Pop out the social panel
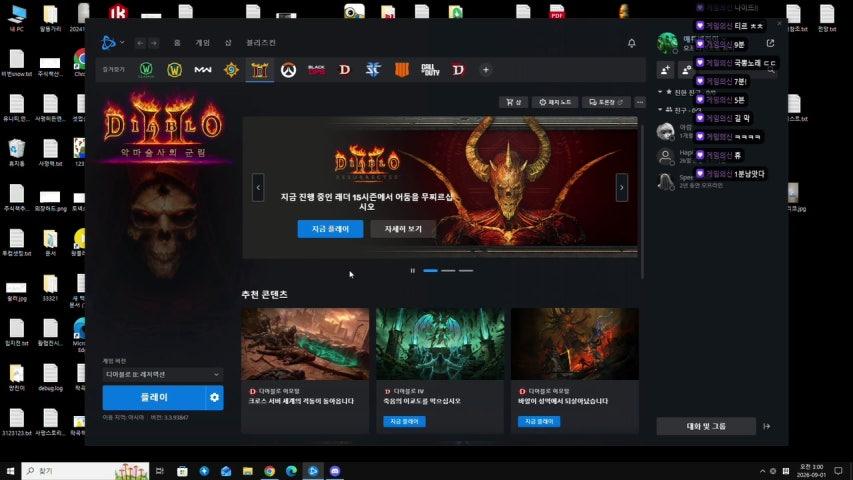Image resolution: width=853 pixels, height=480 pixels. pos(770,43)
